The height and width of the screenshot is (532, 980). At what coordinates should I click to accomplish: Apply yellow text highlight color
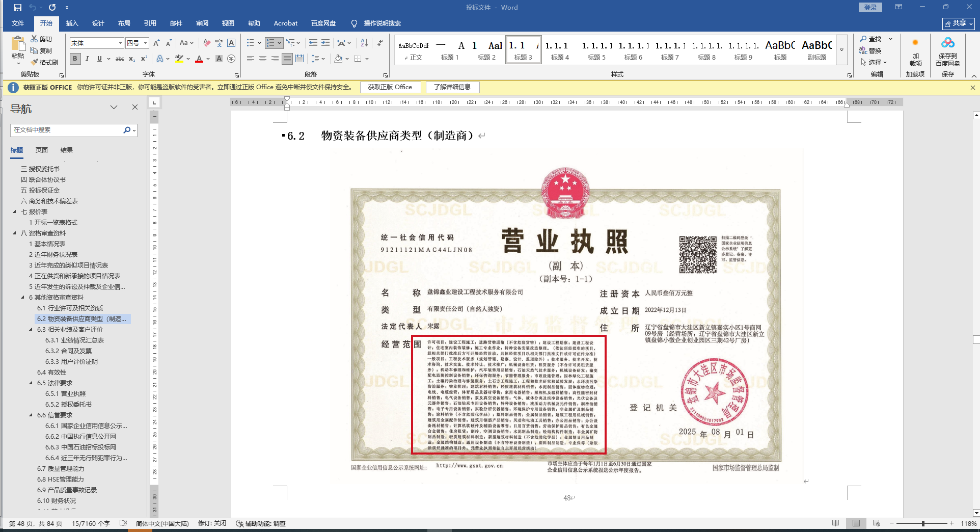coord(179,59)
